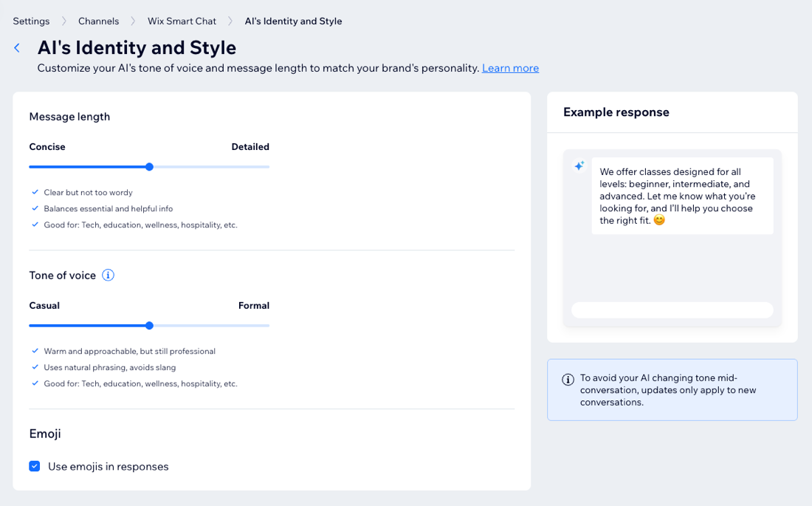
Task: Go to Wix Smart Chat breadcrumb
Action: (x=182, y=21)
